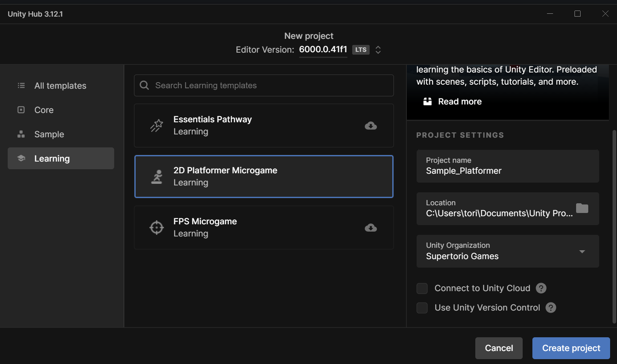Open help for Unity Version Control
Screen dimensions: 617x364
[x=551, y=307]
